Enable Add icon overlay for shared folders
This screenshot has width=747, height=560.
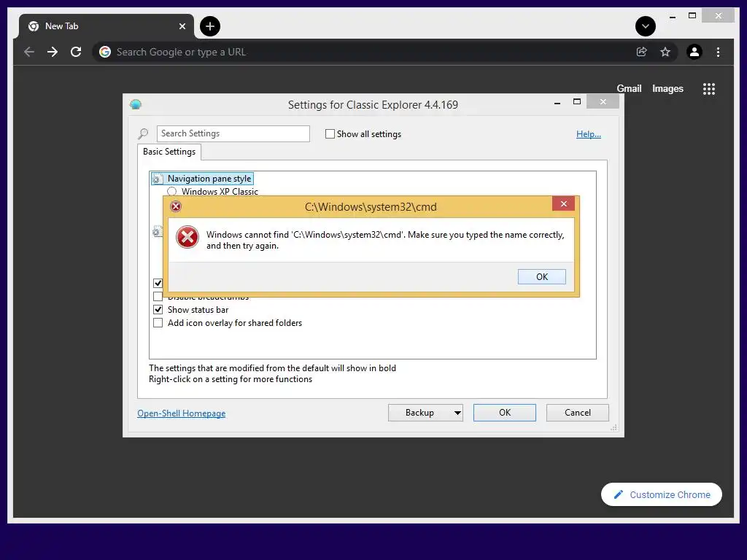(158, 323)
